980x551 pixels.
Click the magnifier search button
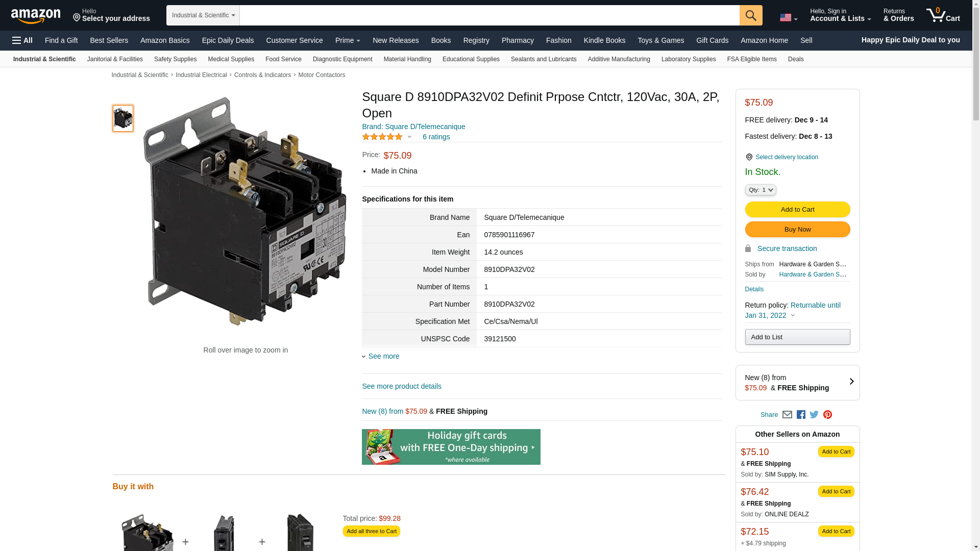[751, 15]
